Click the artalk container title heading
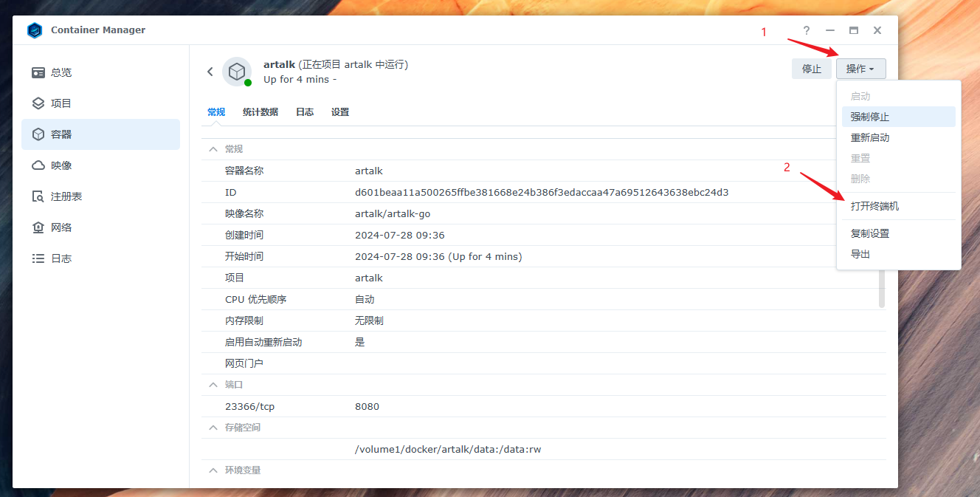980x497 pixels. click(336, 64)
